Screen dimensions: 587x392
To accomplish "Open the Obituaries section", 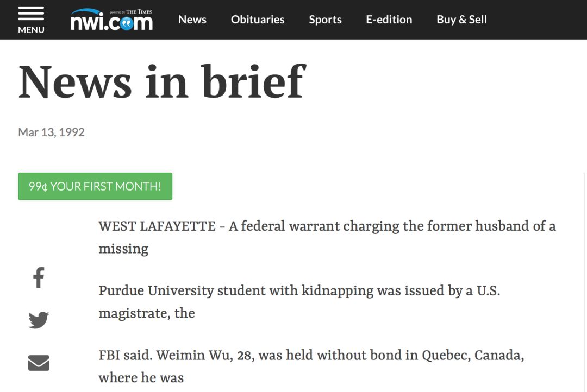I will [258, 20].
